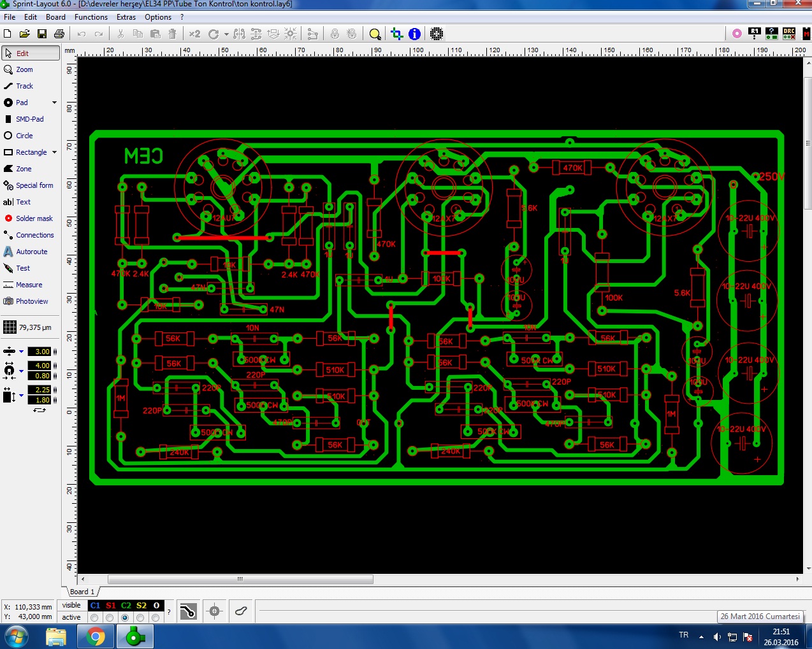
Task: Toggle visibility of the green C2 layer
Action: (x=126, y=606)
